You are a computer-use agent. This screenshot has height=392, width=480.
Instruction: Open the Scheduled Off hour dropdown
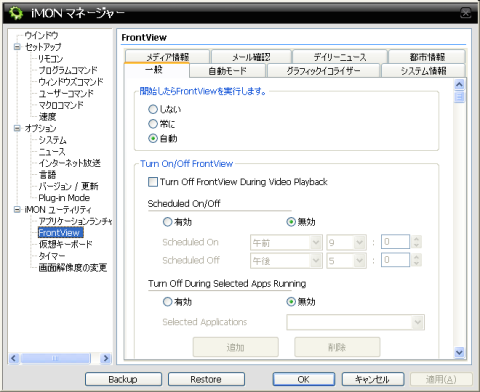359,260
